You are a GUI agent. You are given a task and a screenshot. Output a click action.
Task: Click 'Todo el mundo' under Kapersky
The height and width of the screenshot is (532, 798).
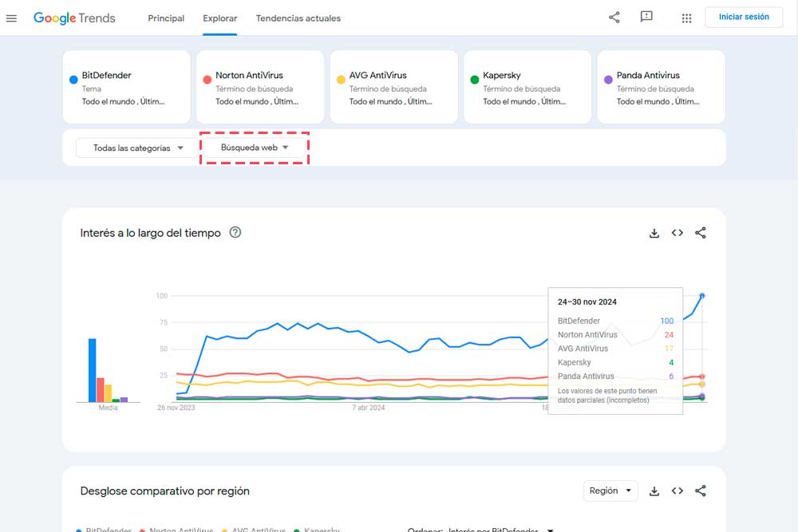509,102
